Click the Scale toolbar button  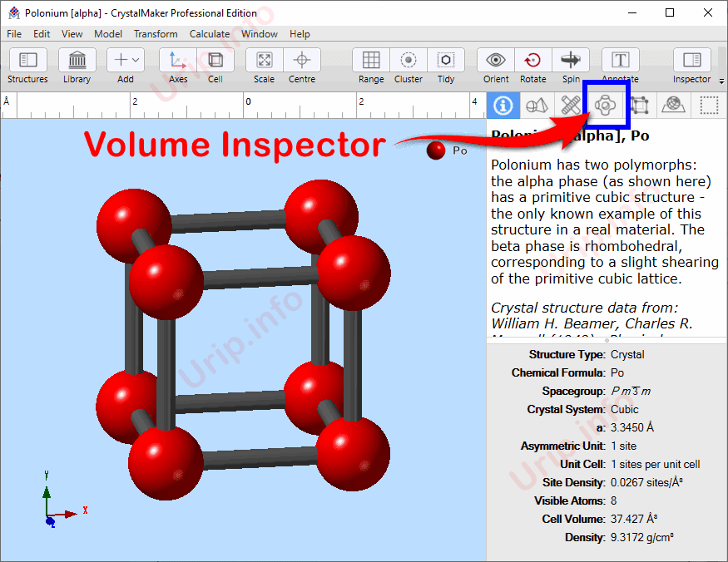coord(265,60)
